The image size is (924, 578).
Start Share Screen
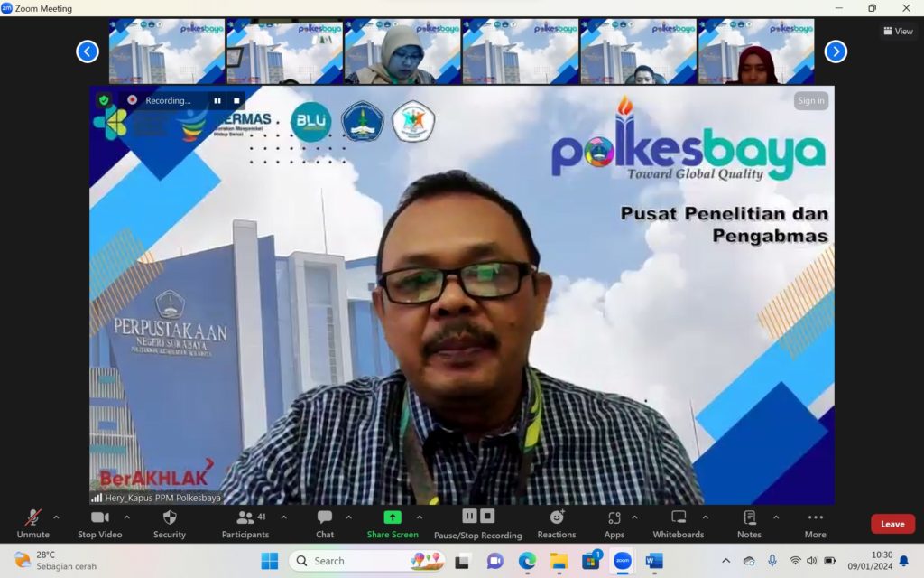pos(393,524)
